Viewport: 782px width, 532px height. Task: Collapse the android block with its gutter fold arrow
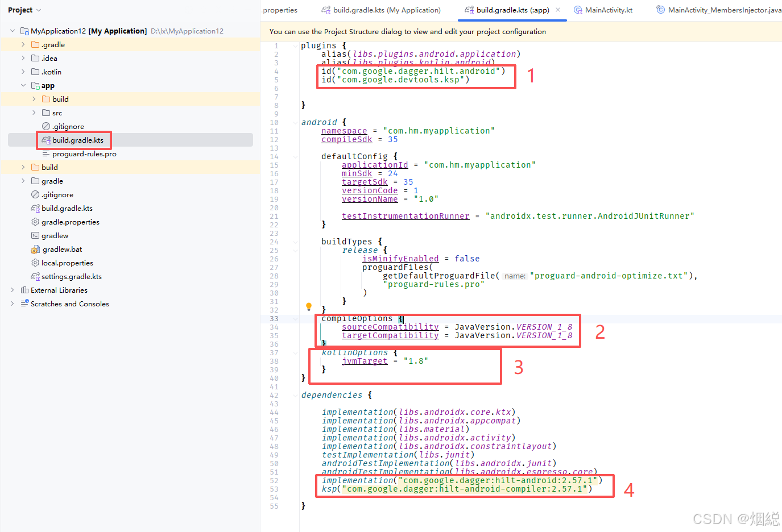coord(294,122)
